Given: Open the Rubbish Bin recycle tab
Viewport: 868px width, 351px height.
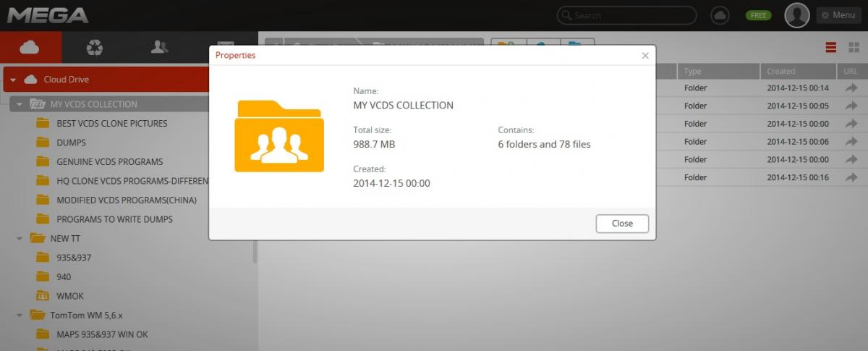Looking at the screenshot, I should tap(95, 48).
